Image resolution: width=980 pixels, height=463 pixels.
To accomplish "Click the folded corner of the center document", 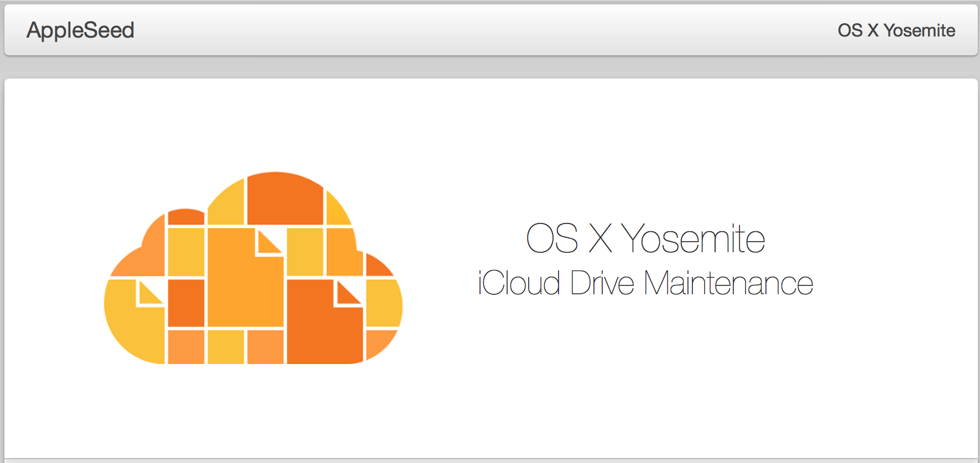I will [268, 242].
